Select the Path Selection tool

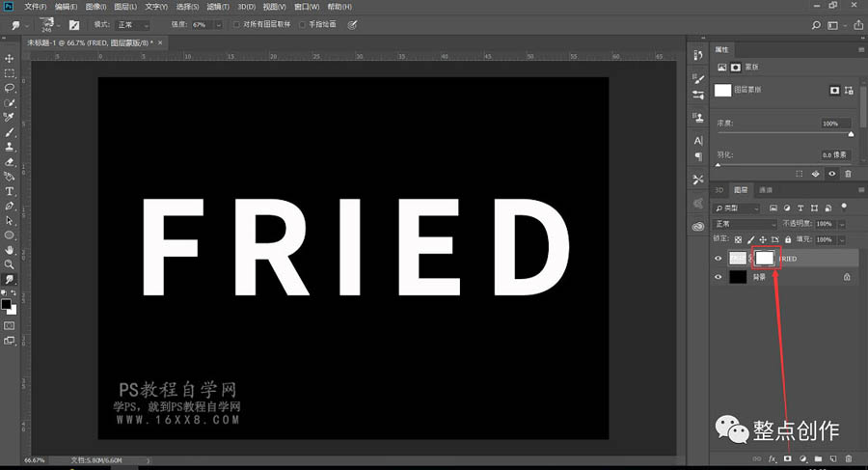[x=10, y=221]
